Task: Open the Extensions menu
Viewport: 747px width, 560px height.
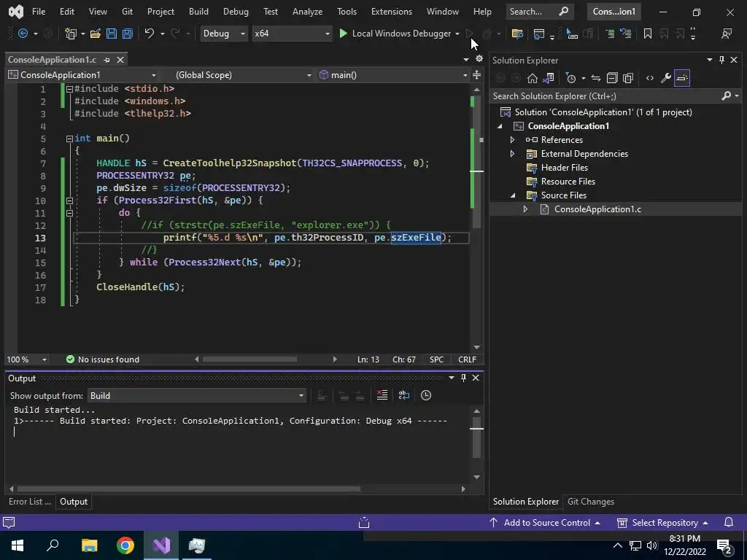Action: click(392, 12)
